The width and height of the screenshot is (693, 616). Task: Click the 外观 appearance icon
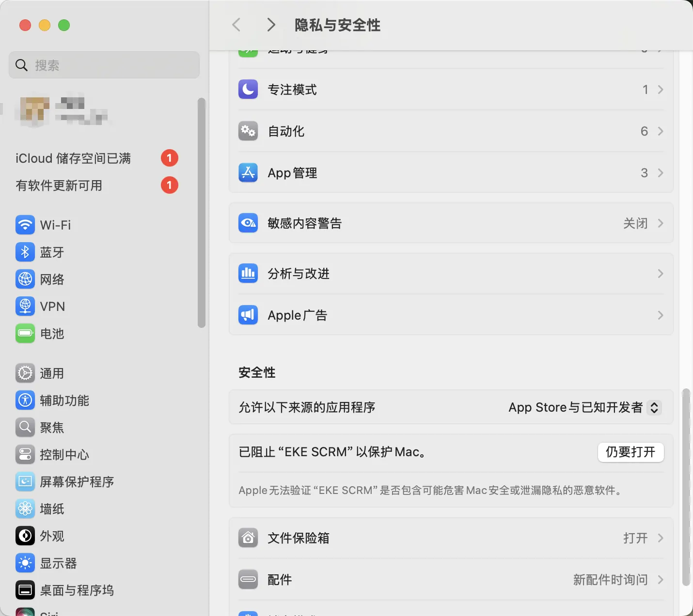25,536
